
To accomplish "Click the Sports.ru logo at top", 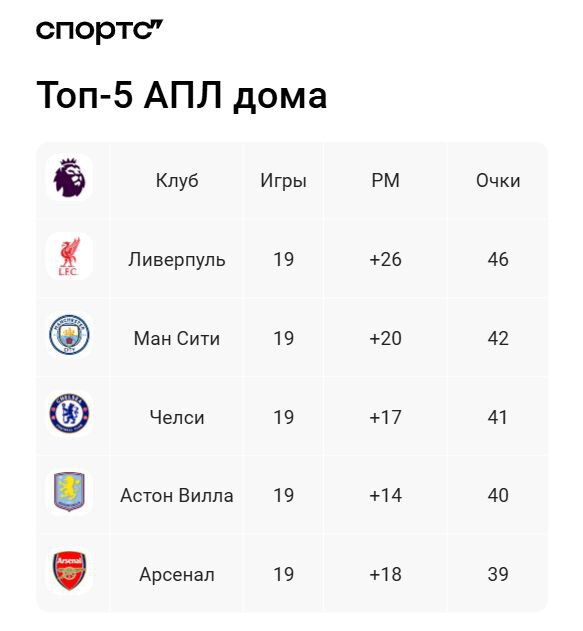I will [99, 31].
